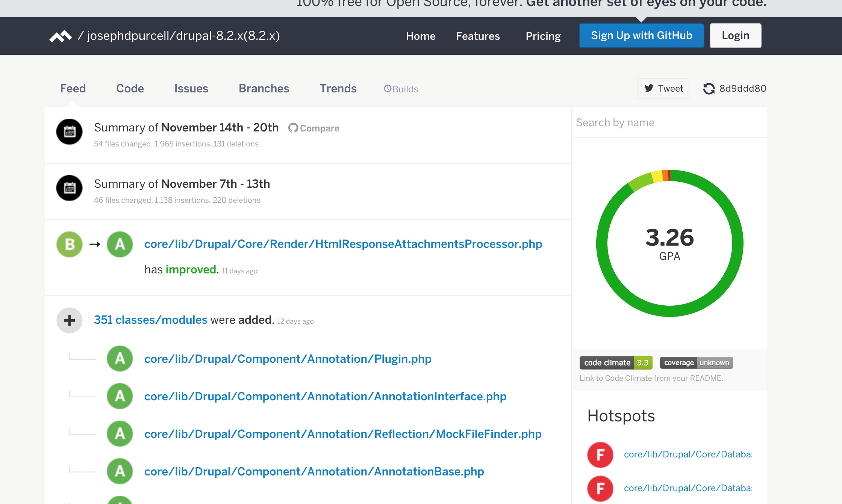Focus the Search by name field
This screenshot has height=504, width=842.
point(669,123)
